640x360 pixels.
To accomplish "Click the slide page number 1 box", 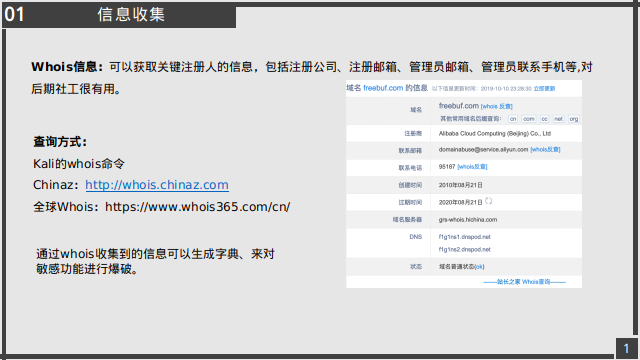I will point(627,349).
